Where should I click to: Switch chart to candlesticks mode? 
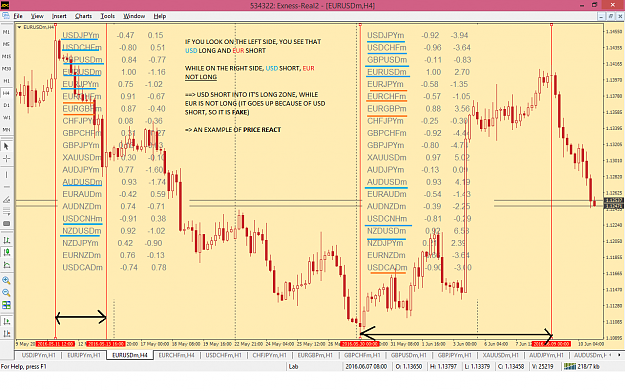pos(6,252)
